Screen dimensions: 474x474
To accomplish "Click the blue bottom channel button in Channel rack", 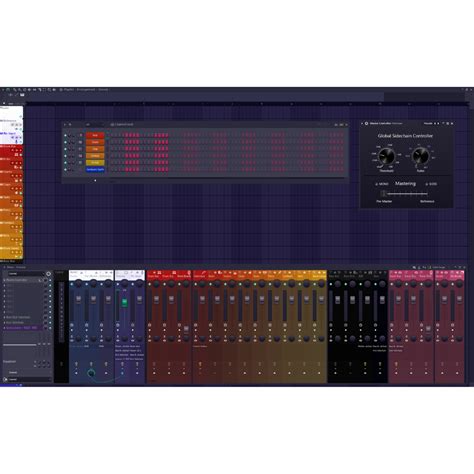I will [x=95, y=169].
